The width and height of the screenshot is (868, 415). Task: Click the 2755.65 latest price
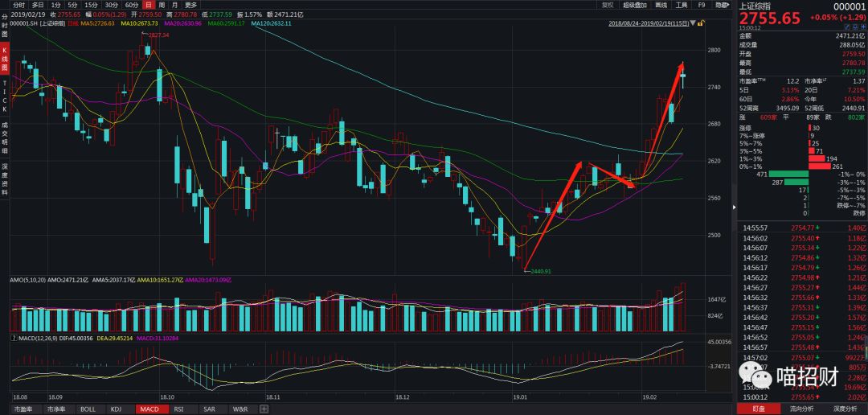click(x=770, y=18)
